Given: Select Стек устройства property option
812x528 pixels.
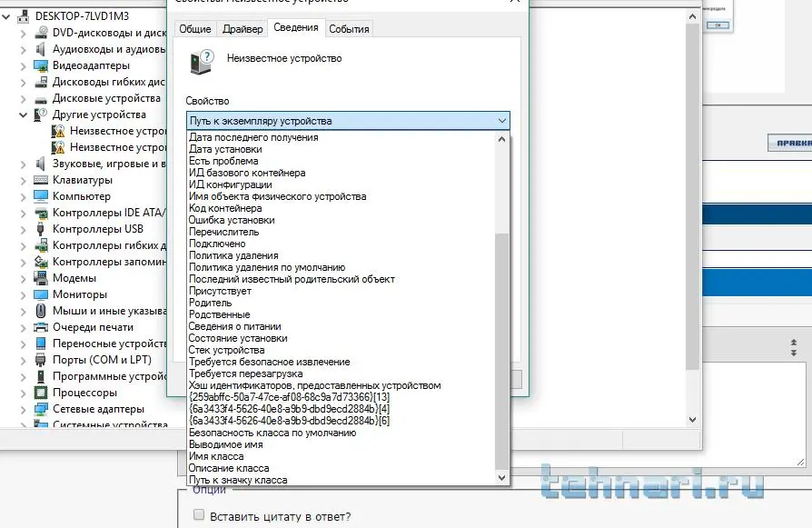Looking at the screenshot, I should pos(341,350).
